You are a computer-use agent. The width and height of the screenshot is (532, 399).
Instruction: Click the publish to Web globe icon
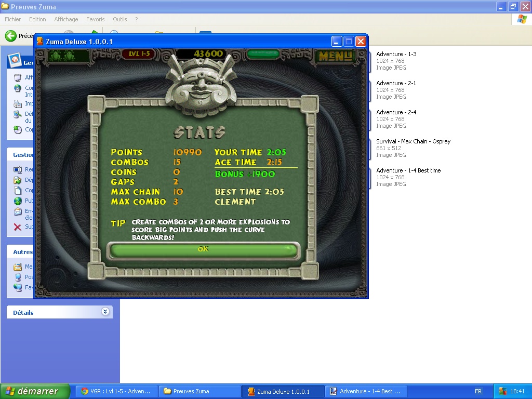17,201
